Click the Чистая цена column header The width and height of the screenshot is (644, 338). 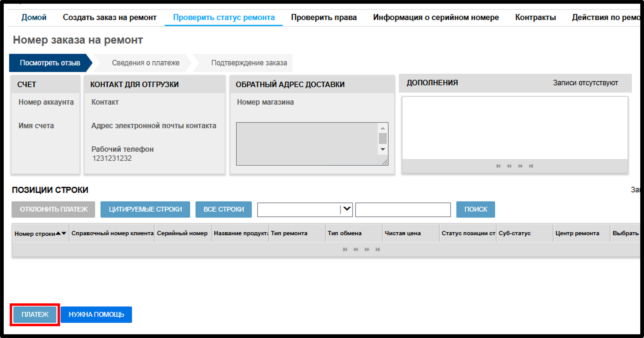coord(411,233)
